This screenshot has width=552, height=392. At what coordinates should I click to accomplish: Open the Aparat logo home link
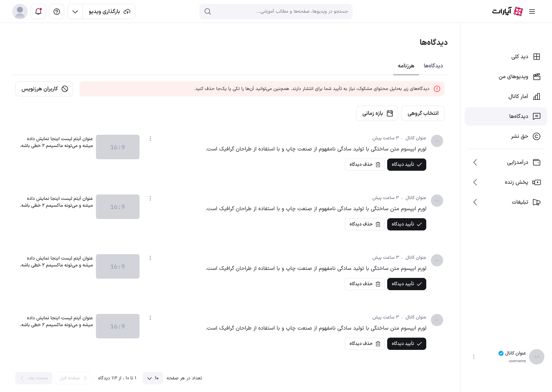pyautogui.click(x=507, y=12)
